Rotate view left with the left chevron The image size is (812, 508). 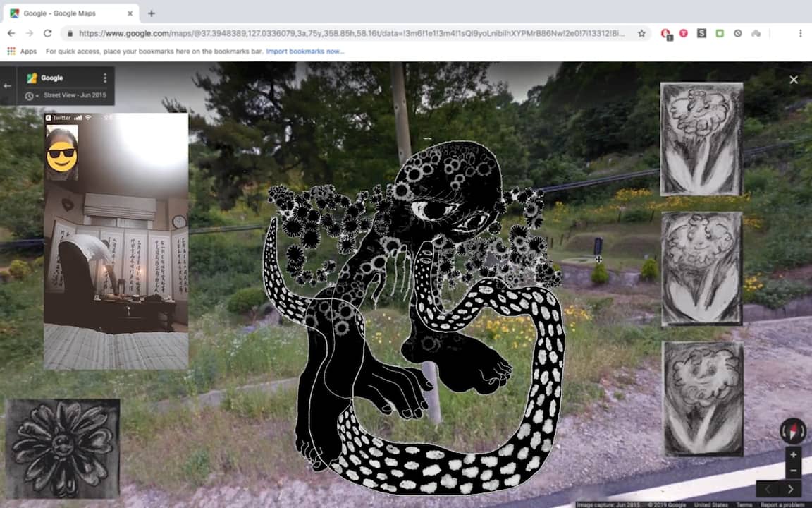tap(768, 489)
